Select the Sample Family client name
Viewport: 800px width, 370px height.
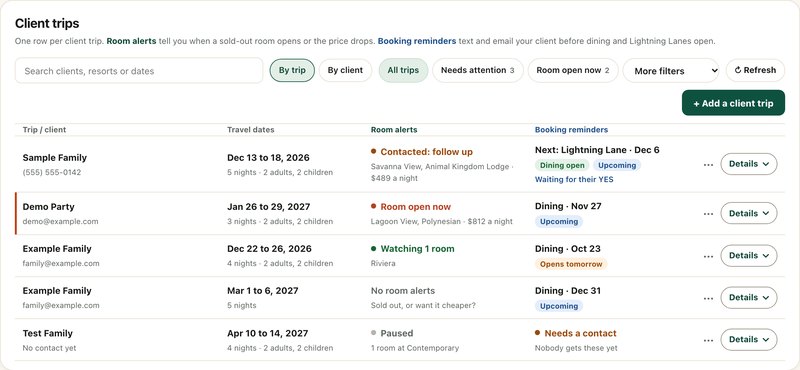[x=55, y=158]
